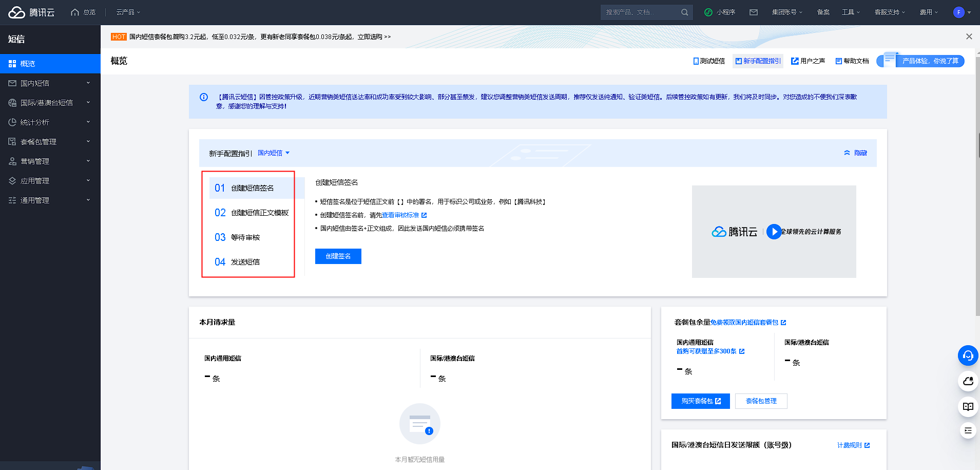
Task: Select step 02 创建短信正文模板
Action: [x=252, y=213]
